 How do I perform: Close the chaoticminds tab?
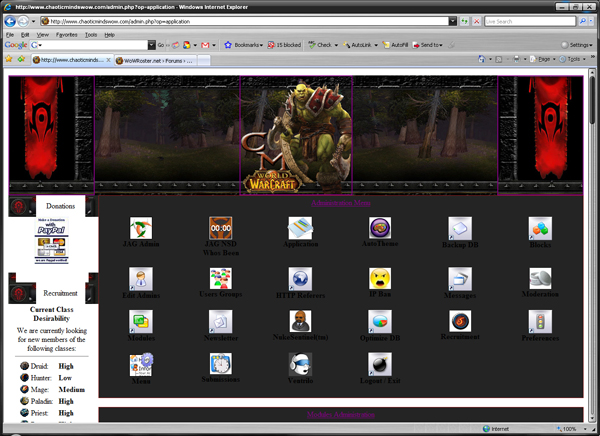pyautogui.click(x=108, y=60)
